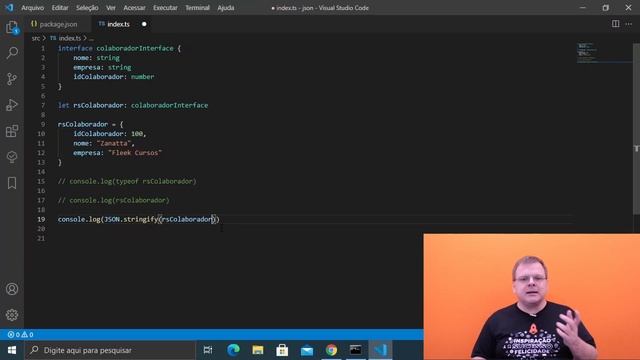Open the Ajuda menu
The width and height of the screenshot is (640, 360).
pyautogui.click(x=226, y=8)
